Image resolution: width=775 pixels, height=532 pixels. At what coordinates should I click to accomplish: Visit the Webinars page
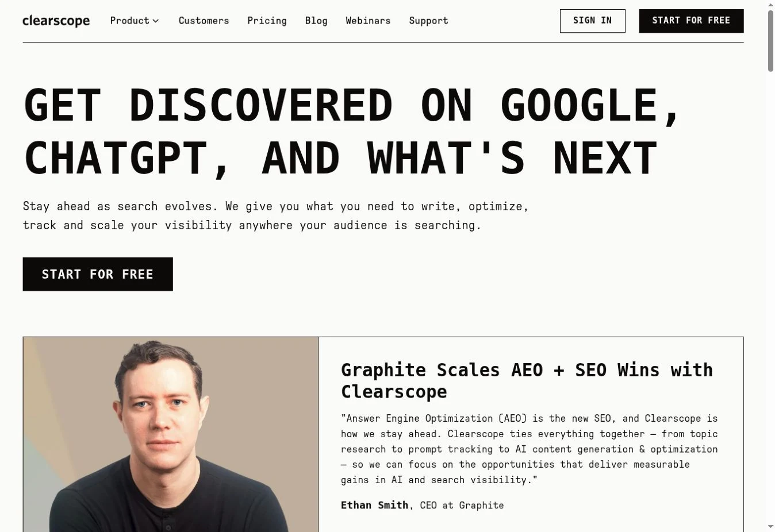point(368,21)
